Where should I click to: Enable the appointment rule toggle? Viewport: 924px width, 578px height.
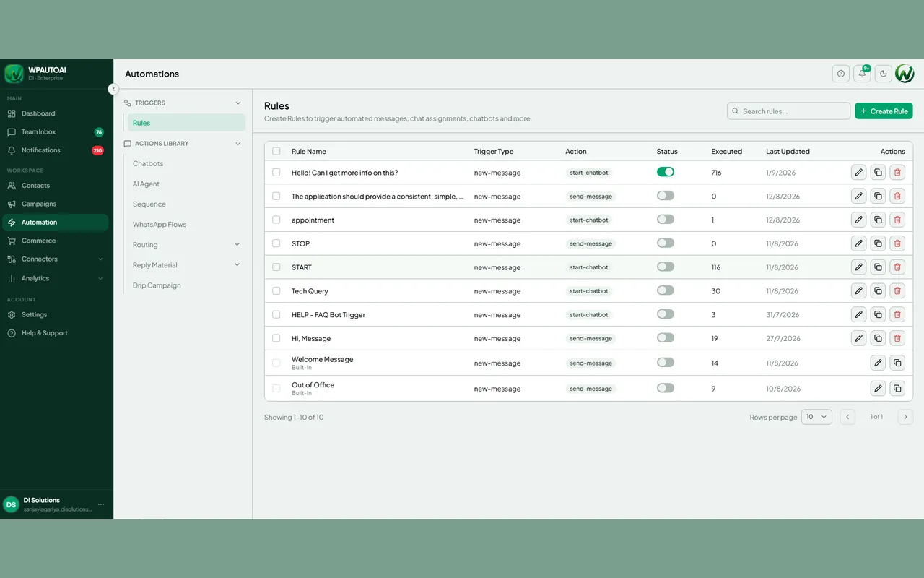666,220
